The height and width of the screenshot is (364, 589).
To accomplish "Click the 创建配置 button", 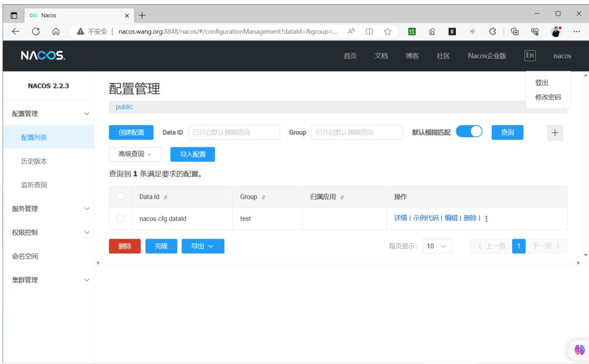I will click(x=131, y=132).
